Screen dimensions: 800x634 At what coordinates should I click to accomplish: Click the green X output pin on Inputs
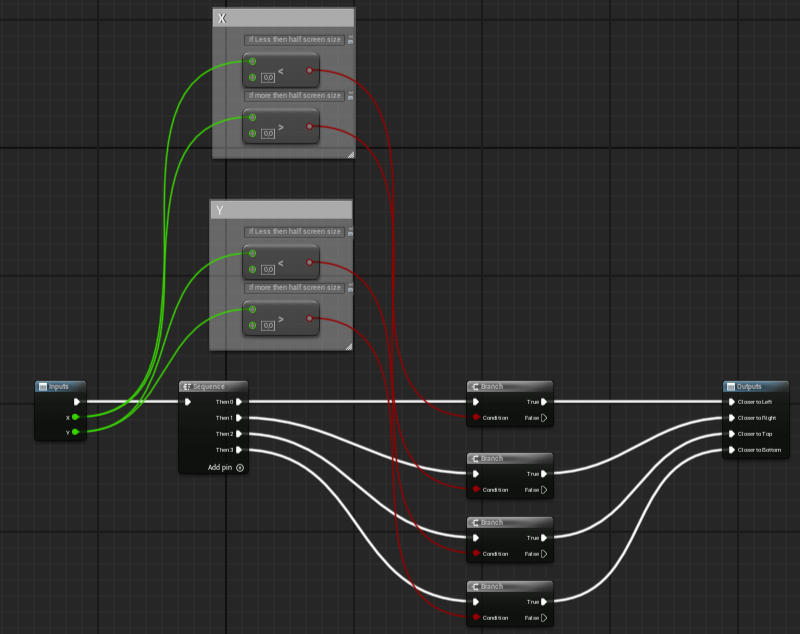click(x=75, y=417)
